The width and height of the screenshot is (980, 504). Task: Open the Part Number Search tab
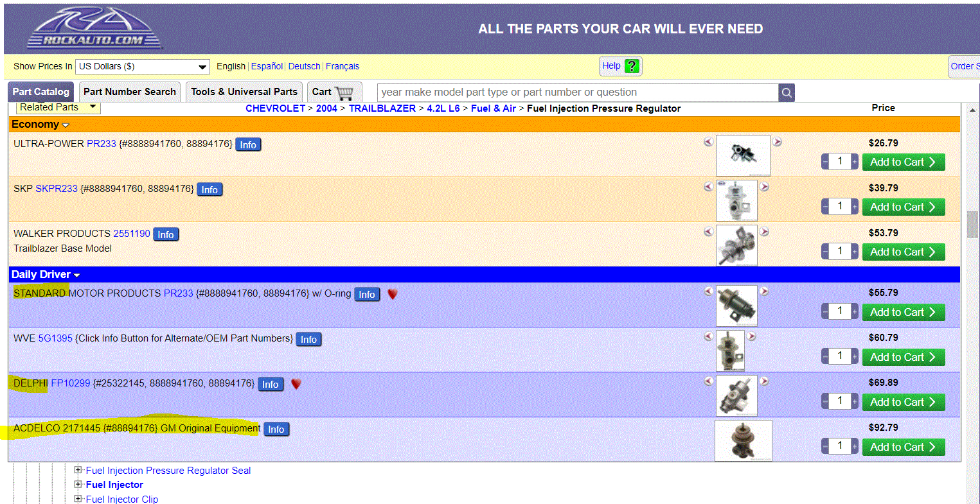pyautogui.click(x=130, y=92)
